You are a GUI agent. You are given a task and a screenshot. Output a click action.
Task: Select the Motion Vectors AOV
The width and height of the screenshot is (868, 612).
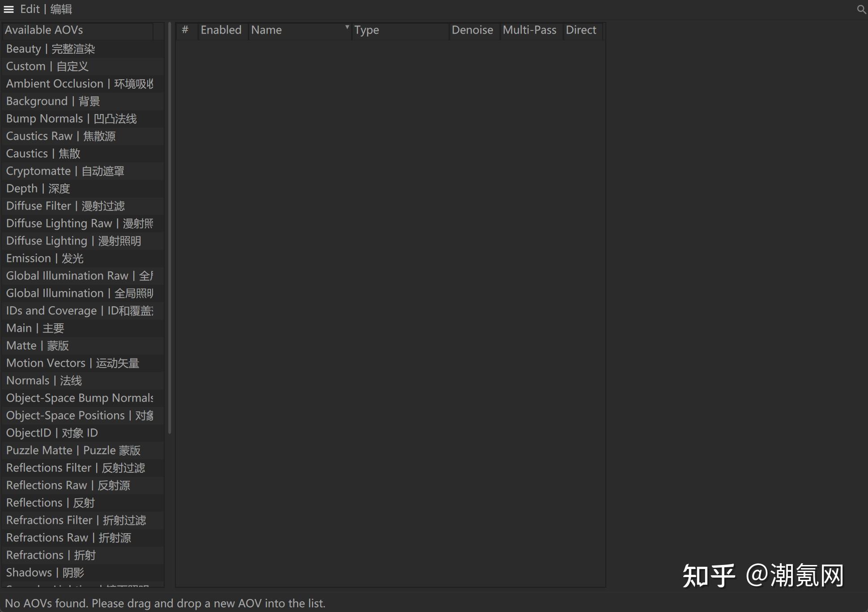click(x=73, y=363)
